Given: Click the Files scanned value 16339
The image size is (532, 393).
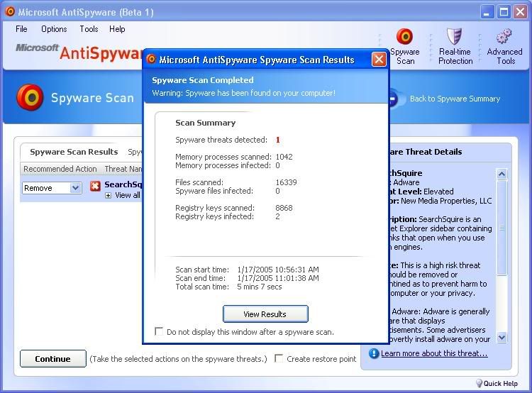Looking at the screenshot, I should coord(286,182).
